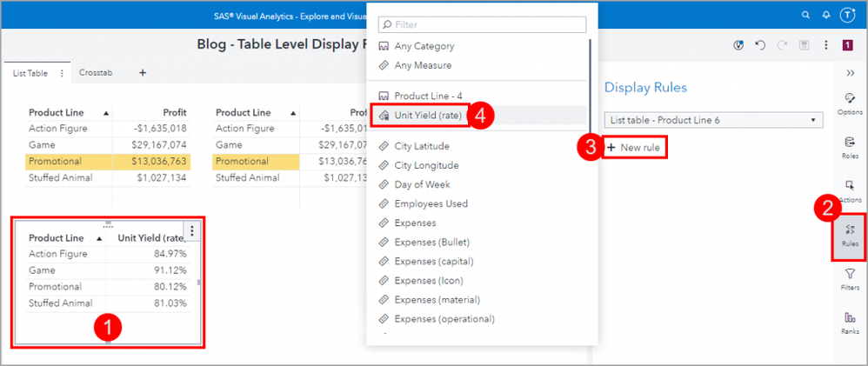Click the New rule button
The image size is (868, 366).
tap(633, 148)
